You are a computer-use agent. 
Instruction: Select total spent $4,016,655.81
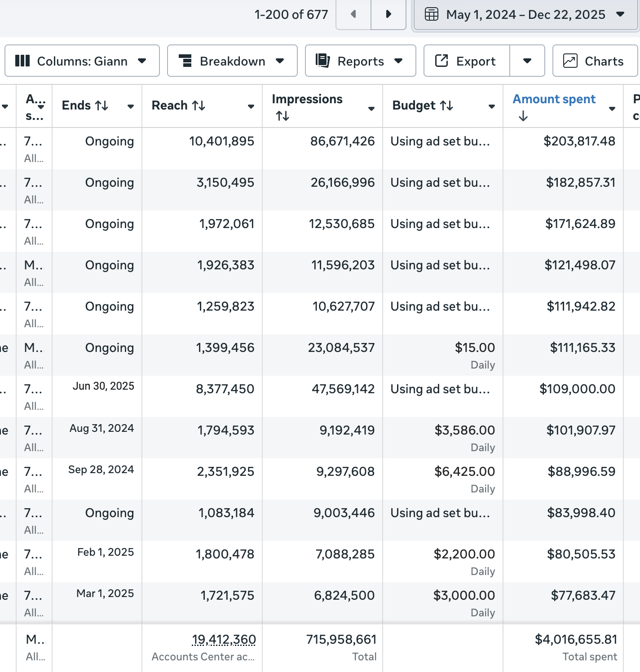(x=576, y=640)
